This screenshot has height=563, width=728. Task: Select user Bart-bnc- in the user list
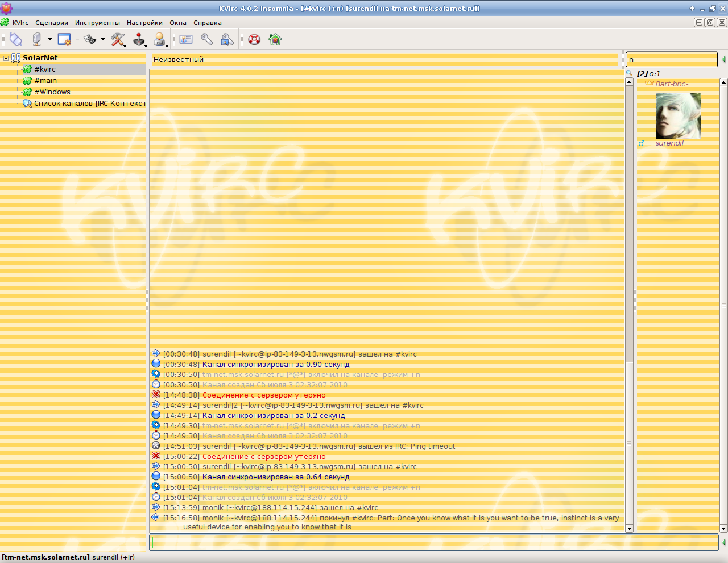672,84
